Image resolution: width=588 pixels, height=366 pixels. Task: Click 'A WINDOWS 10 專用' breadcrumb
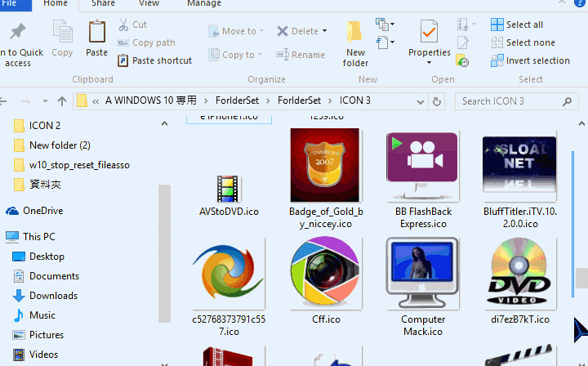(151, 100)
